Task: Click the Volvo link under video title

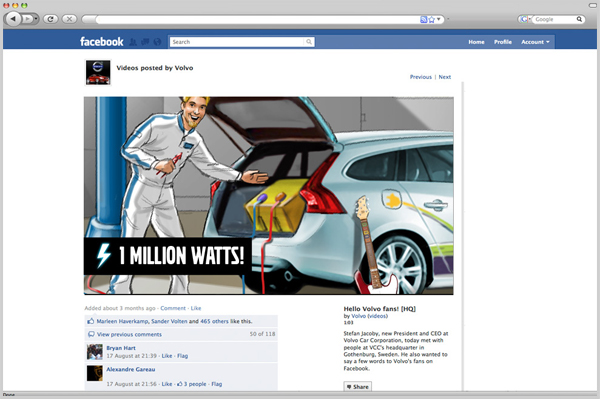Action: [x=358, y=316]
